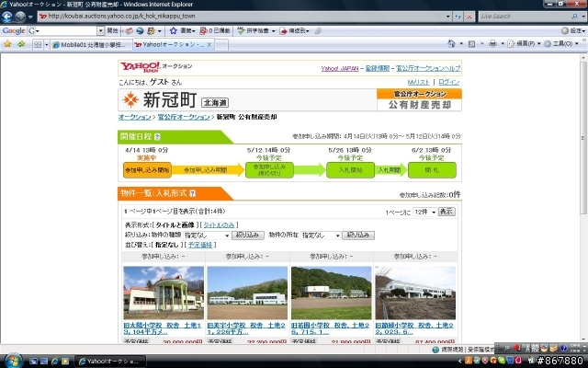Screen dimensions: 588x368
Task: Open the Yahoo! JAPAN link
Action: click(340, 68)
